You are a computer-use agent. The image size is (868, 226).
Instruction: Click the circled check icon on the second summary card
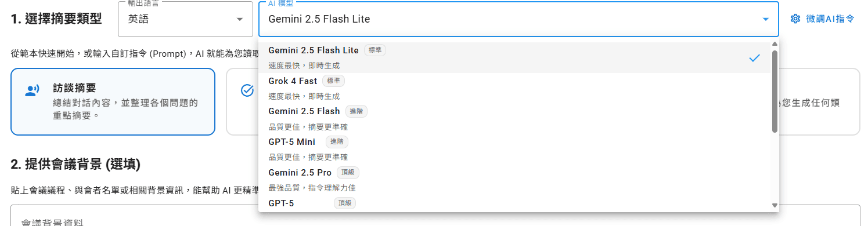pos(247,90)
